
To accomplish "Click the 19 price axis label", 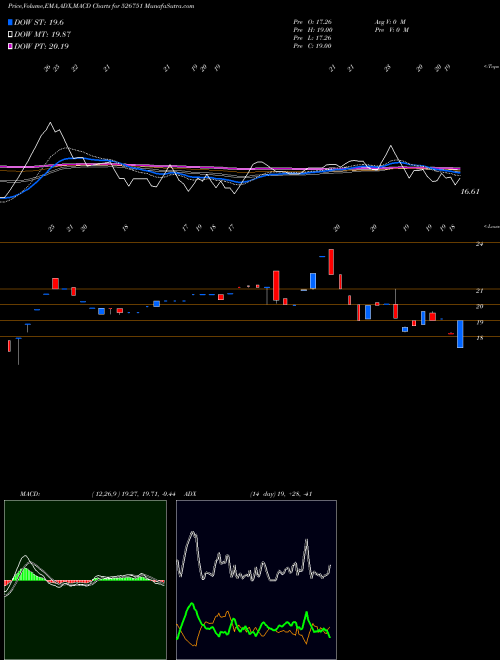I will click(x=479, y=322).
